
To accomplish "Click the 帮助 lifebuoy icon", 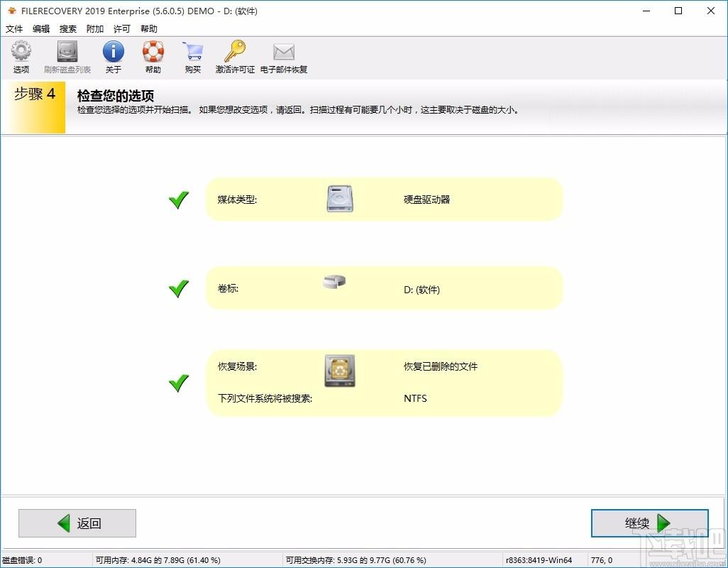I will (x=153, y=51).
